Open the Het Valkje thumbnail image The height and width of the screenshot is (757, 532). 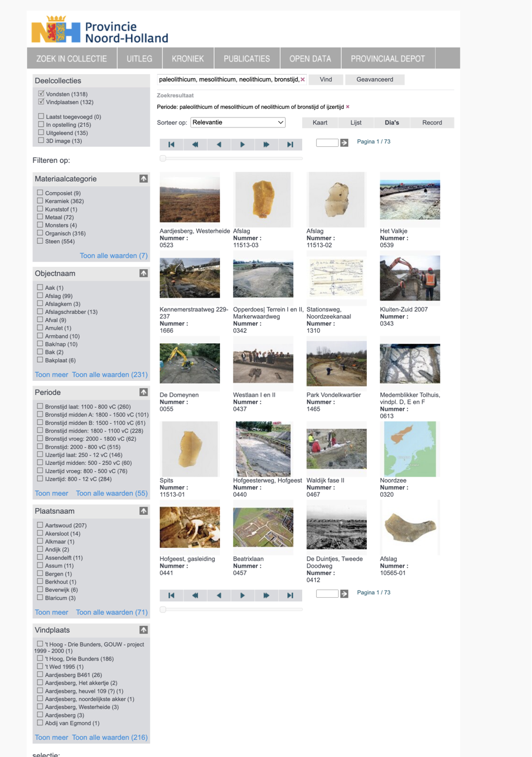pos(410,200)
